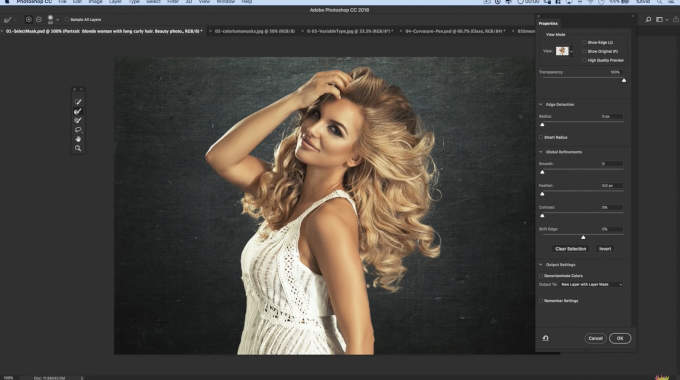This screenshot has width=680, height=380.
Task: Click the add to selection mode icon
Action: 29,20
